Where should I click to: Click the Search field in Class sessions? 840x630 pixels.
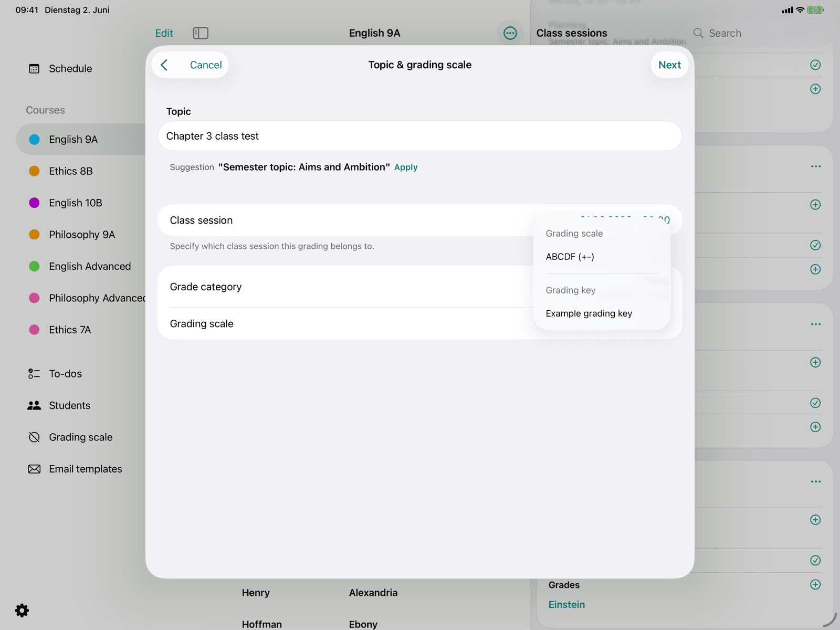point(724,33)
